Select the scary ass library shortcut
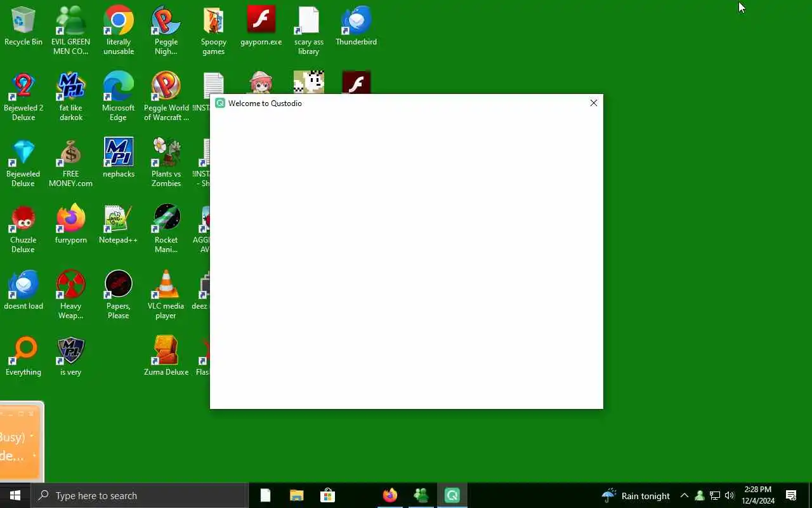 [x=309, y=30]
